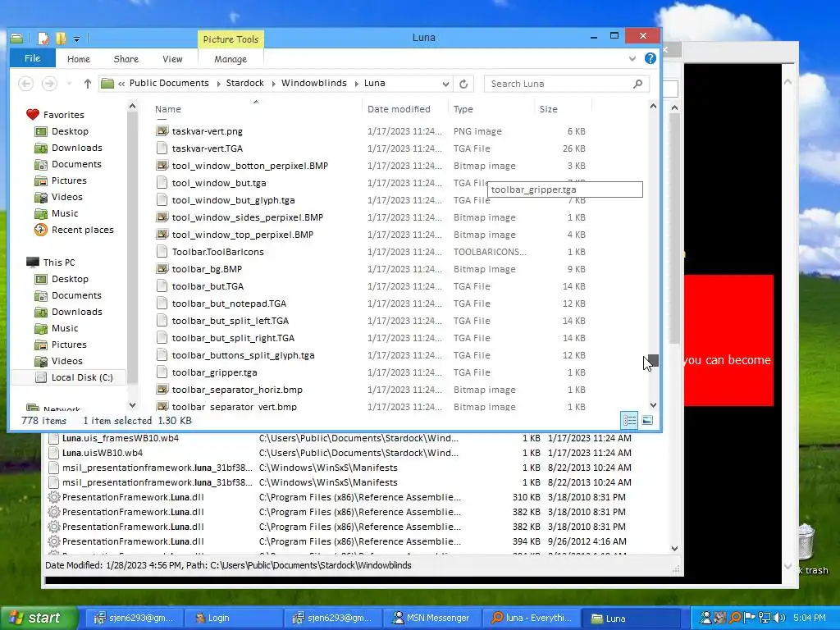
Task: Expand the chevron after Stardock in address bar
Action: [x=273, y=84]
